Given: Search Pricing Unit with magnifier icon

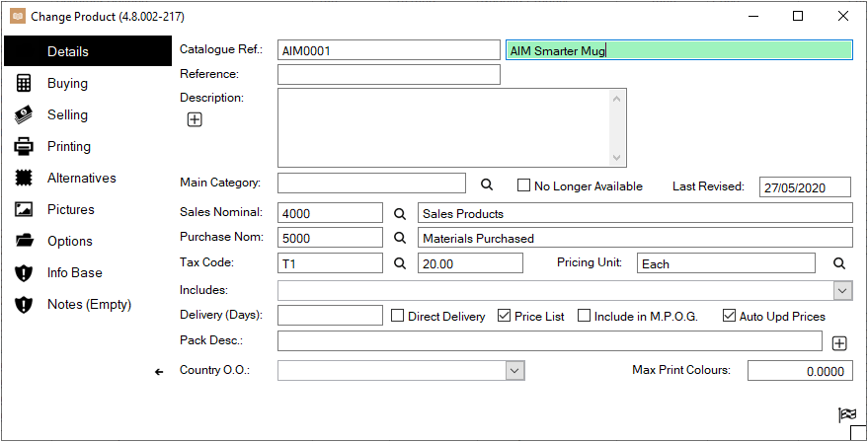Looking at the screenshot, I should pos(839,263).
